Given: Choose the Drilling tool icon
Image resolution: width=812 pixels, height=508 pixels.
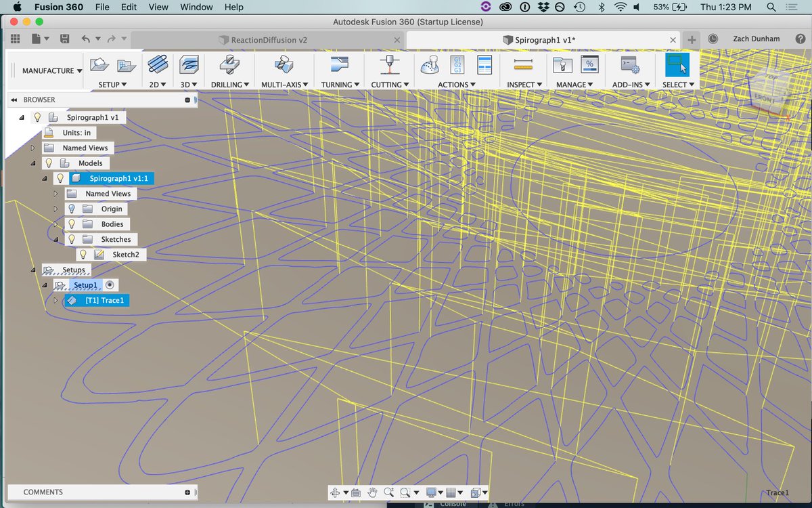Looking at the screenshot, I should (230, 66).
